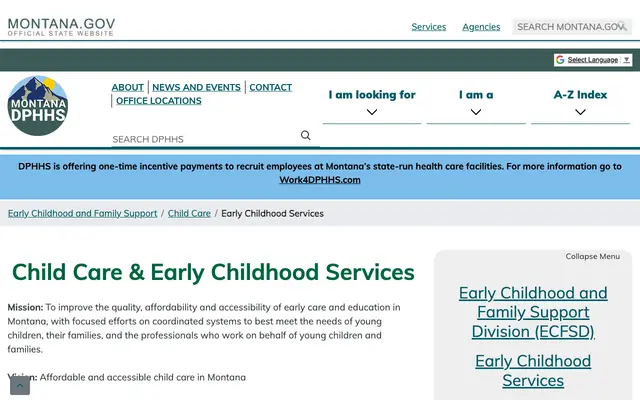
Task: Go to Early Childhood and Family Support breadcrumb
Action: (82, 213)
